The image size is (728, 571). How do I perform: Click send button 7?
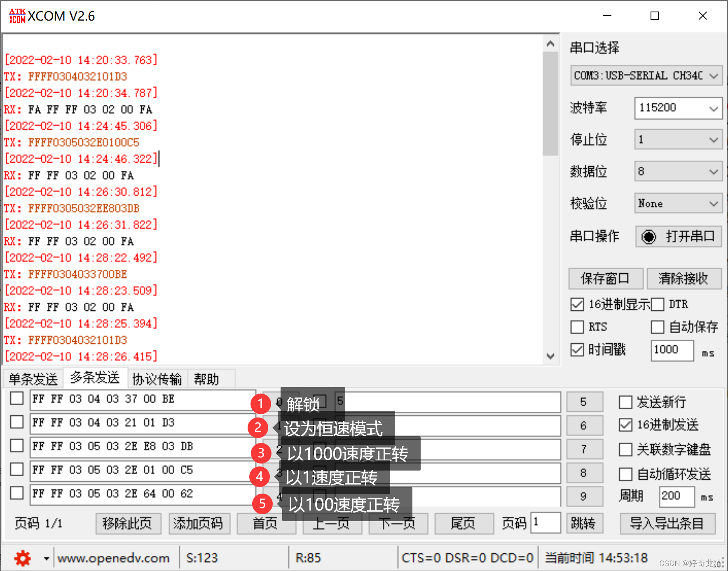point(585,449)
